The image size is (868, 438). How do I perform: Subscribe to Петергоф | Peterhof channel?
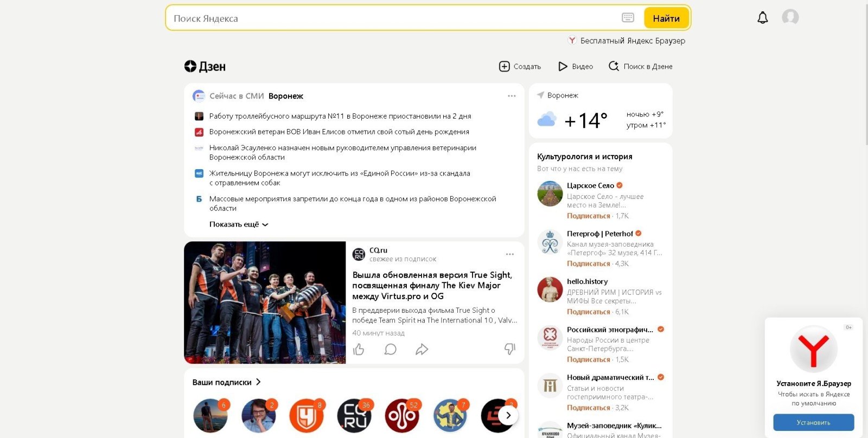point(588,263)
